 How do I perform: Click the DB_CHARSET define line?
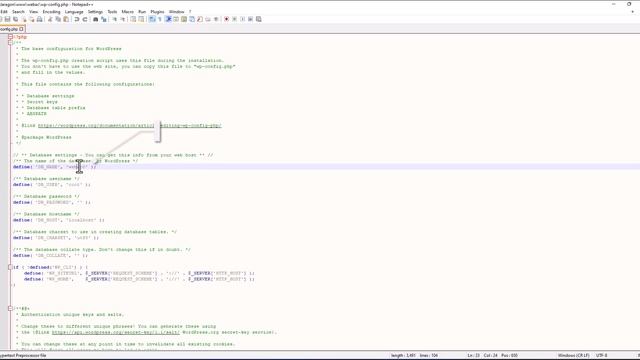[x=56, y=238]
